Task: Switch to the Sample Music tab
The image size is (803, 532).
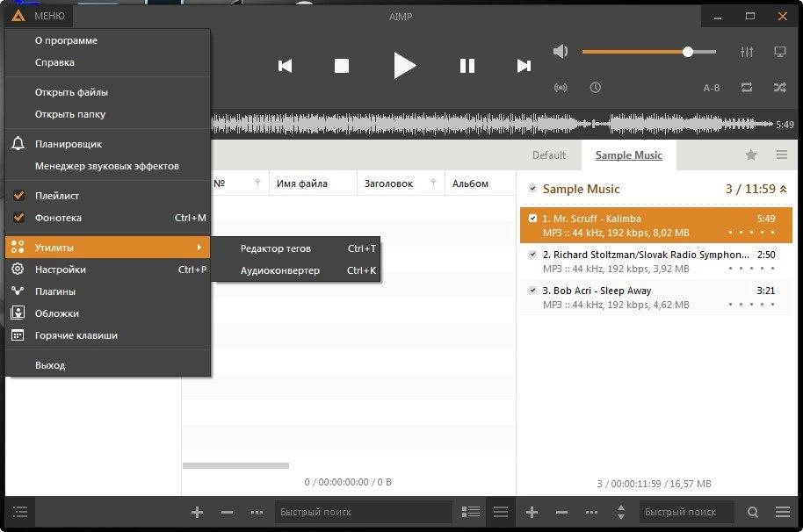Action: tap(629, 155)
